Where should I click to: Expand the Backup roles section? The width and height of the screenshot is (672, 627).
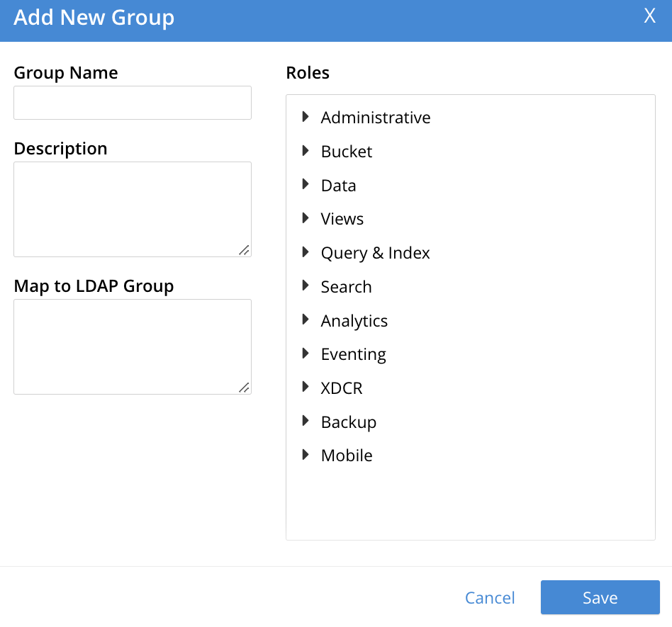tap(306, 422)
